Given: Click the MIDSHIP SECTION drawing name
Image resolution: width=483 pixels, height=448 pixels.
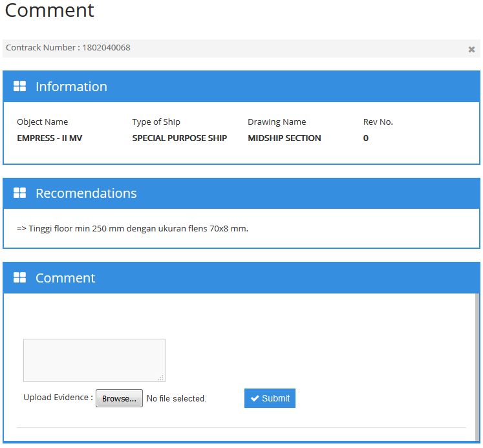Looking at the screenshot, I should 284,138.
